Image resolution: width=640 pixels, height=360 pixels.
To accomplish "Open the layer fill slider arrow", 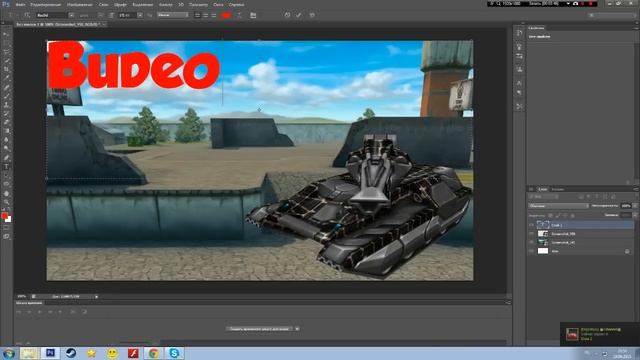I will 635,215.
